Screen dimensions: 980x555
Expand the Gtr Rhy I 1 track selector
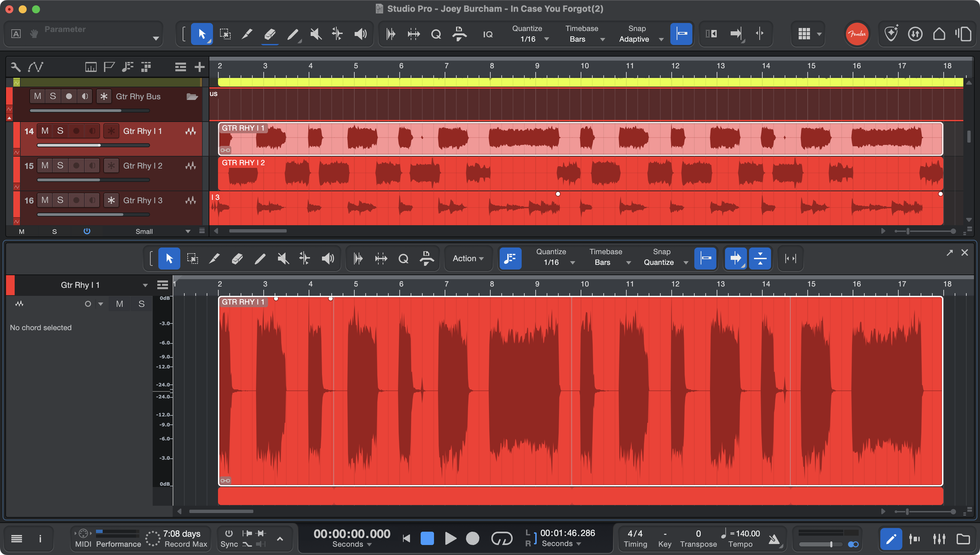(145, 285)
